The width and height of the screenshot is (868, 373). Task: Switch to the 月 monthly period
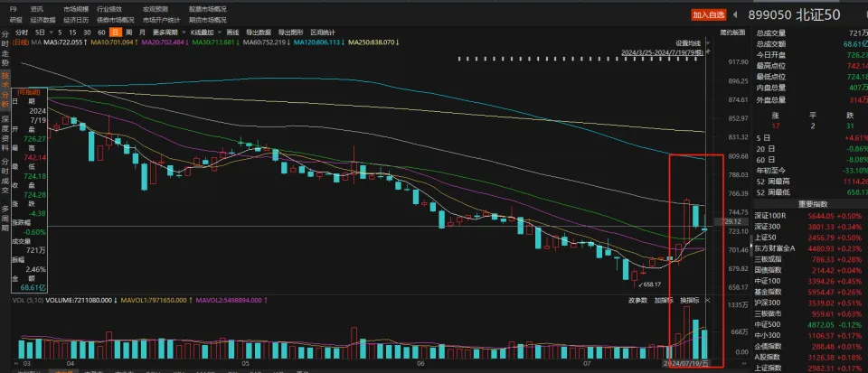pos(141,32)
